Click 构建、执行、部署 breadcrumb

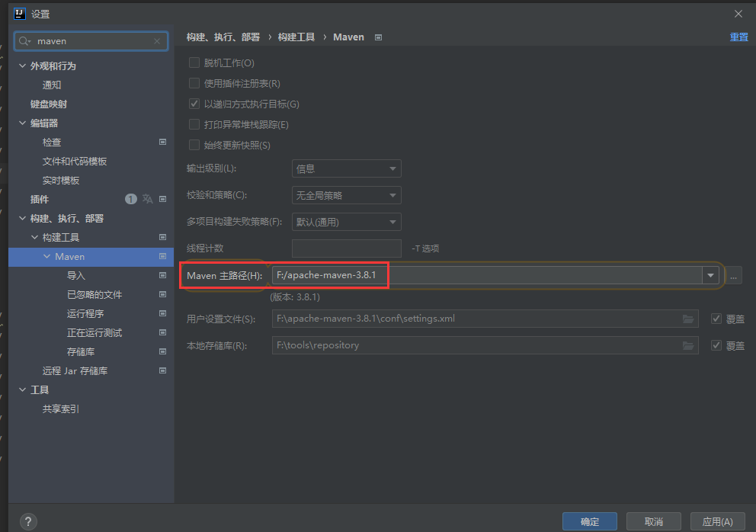click(x=223, y=37)
